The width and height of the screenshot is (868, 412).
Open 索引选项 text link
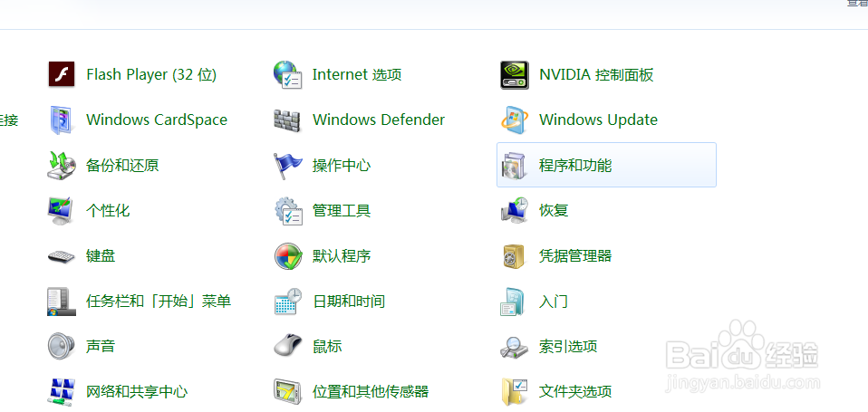click(568, 347)
